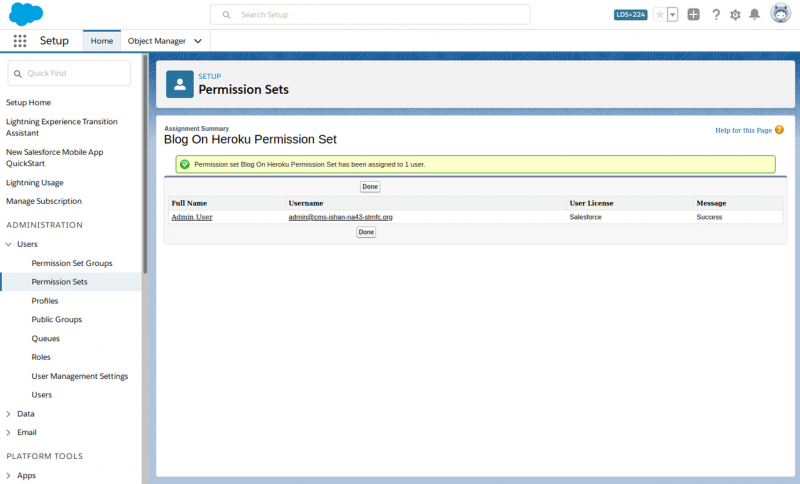Viewport: 800px width, 484px height.
Task: Click the Permission Sets user icon
Action: (x=180, y=84)
